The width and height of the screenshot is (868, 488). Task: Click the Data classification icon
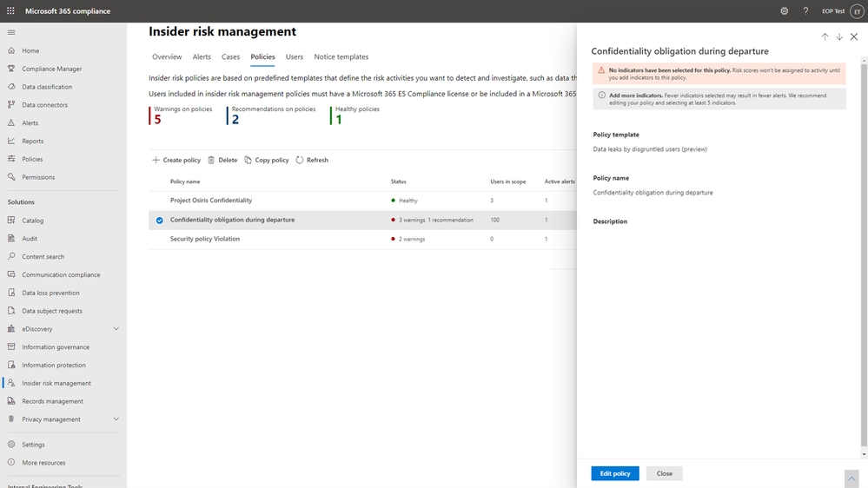click(11, 87)
